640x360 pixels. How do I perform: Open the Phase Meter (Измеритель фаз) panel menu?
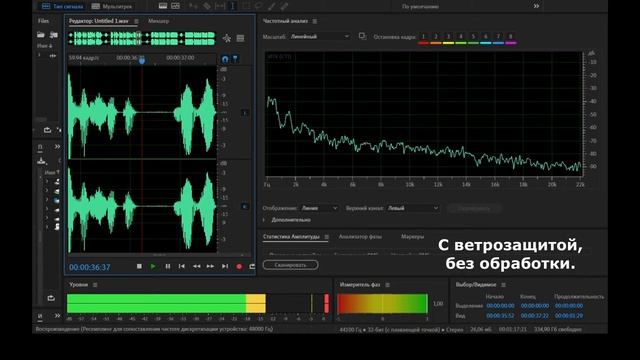(387, 285)
